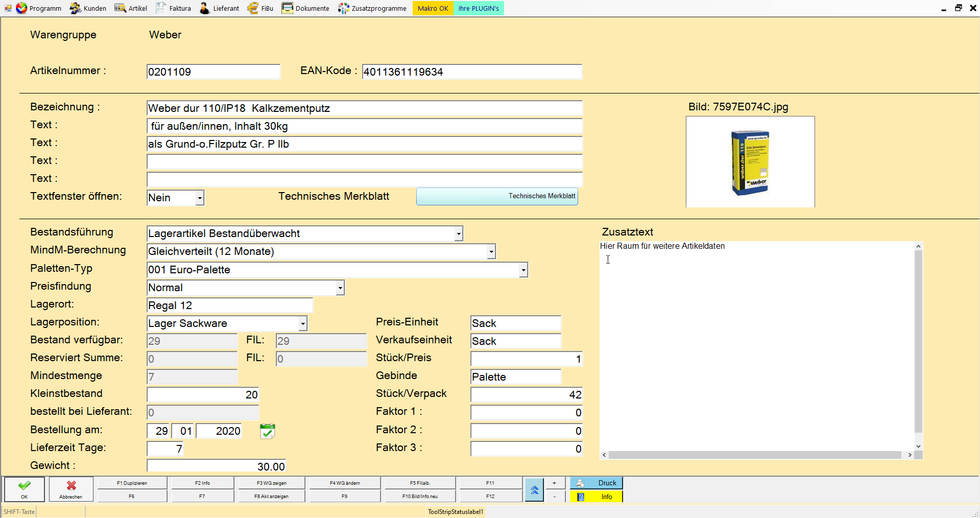Click F2 Info button
The height and width of the screenshot is (518, 980).
pyautogui.click(x=202, y=483)
